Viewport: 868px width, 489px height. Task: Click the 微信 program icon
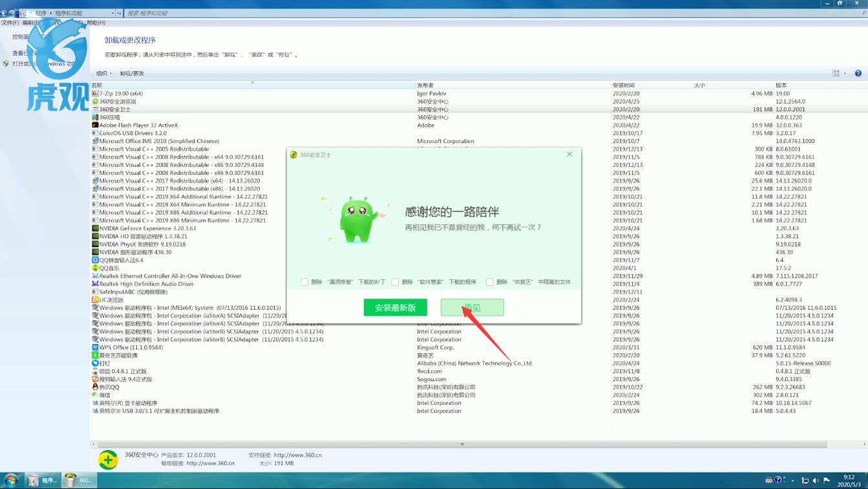pyautogui.click(x=95, y=395)
